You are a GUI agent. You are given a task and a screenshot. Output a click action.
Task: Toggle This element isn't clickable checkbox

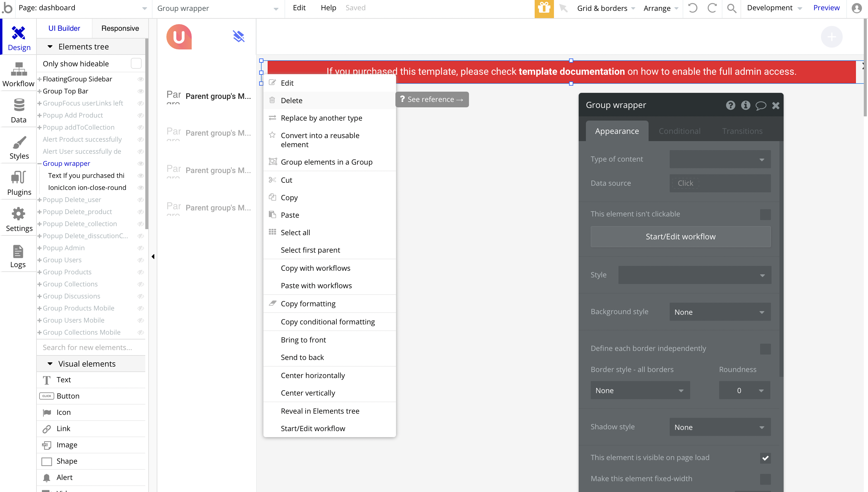coord(765,214)
